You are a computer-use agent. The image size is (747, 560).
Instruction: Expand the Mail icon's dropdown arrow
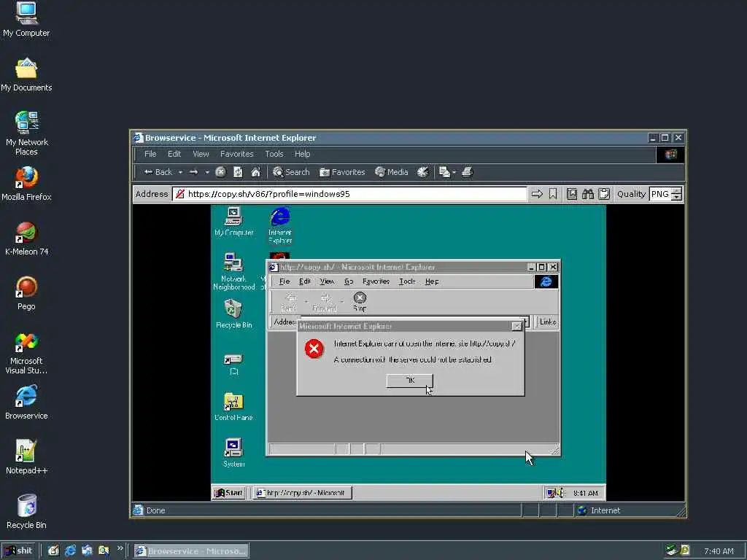coord(454,172)
